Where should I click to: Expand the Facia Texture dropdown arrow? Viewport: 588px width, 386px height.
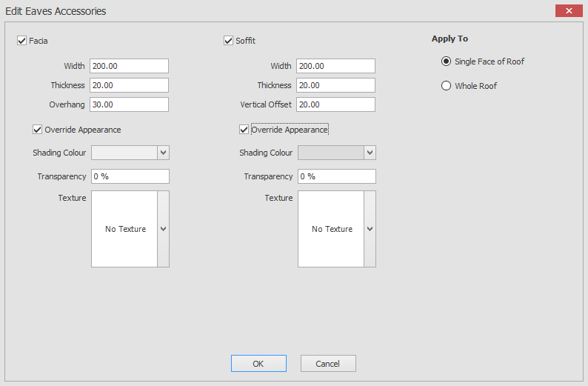coord(164,229)
